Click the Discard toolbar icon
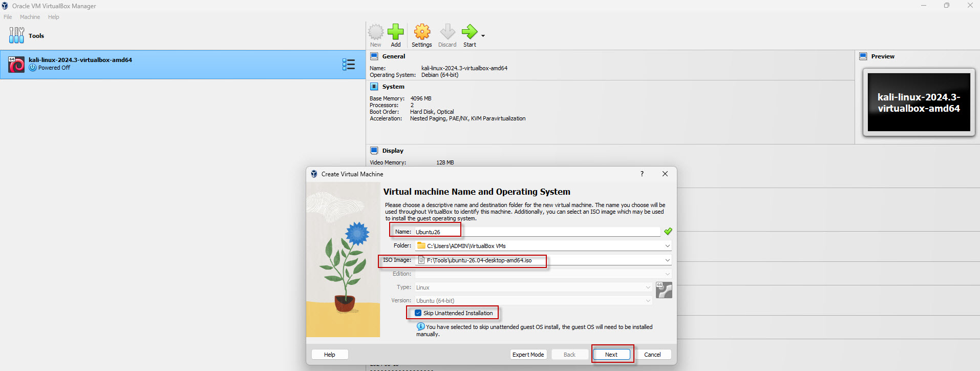The image size is (980, 371). click(448, 32)
